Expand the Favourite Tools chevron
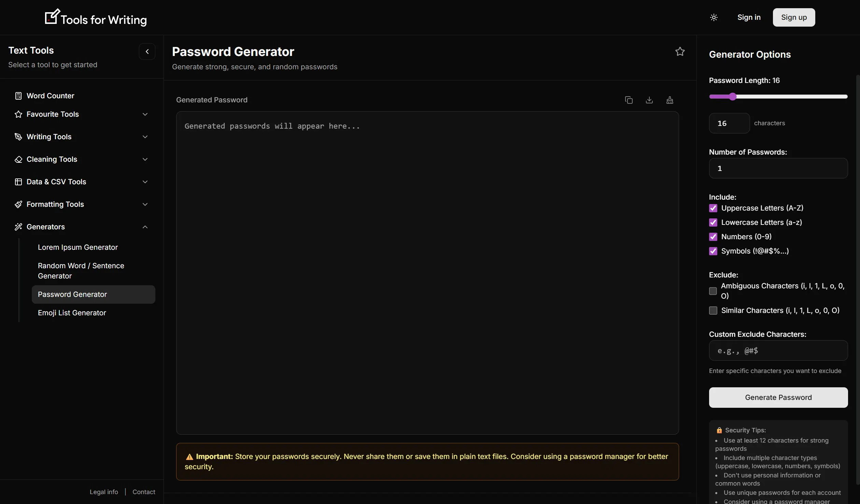 (x=145, y=114)
